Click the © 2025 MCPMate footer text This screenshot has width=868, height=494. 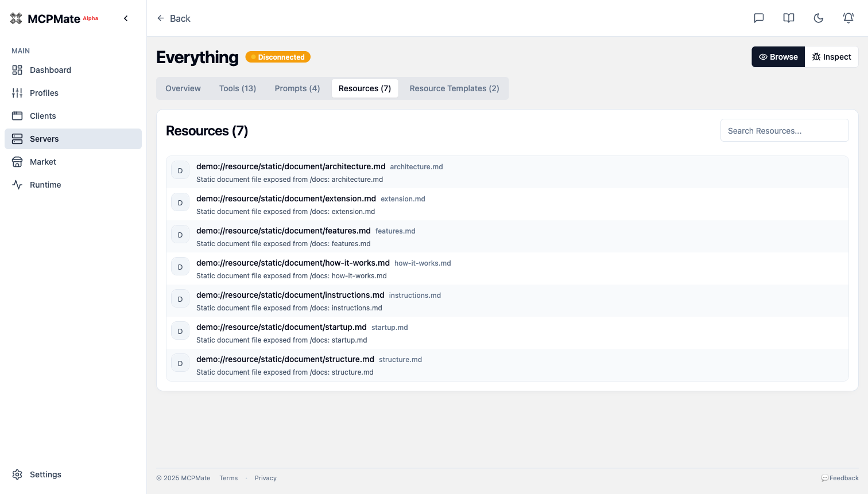pos(183,478)
